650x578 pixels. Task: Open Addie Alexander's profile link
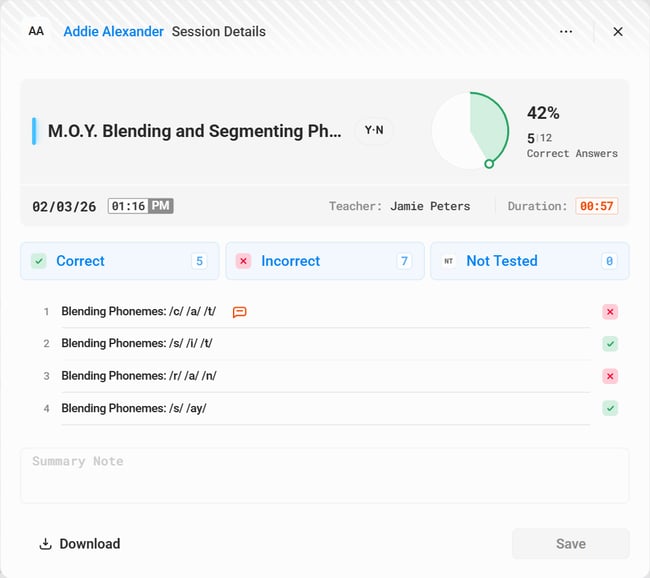(x=113, y=32)
